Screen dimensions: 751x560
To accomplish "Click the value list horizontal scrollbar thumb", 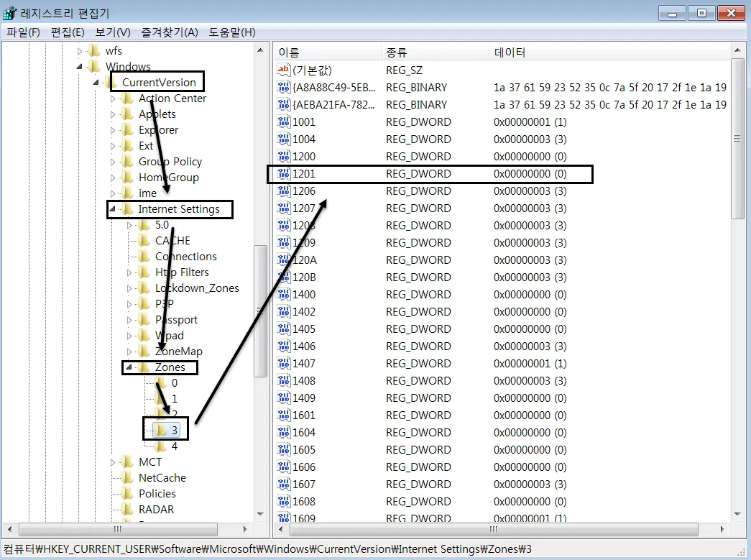I will click(493, 529).
